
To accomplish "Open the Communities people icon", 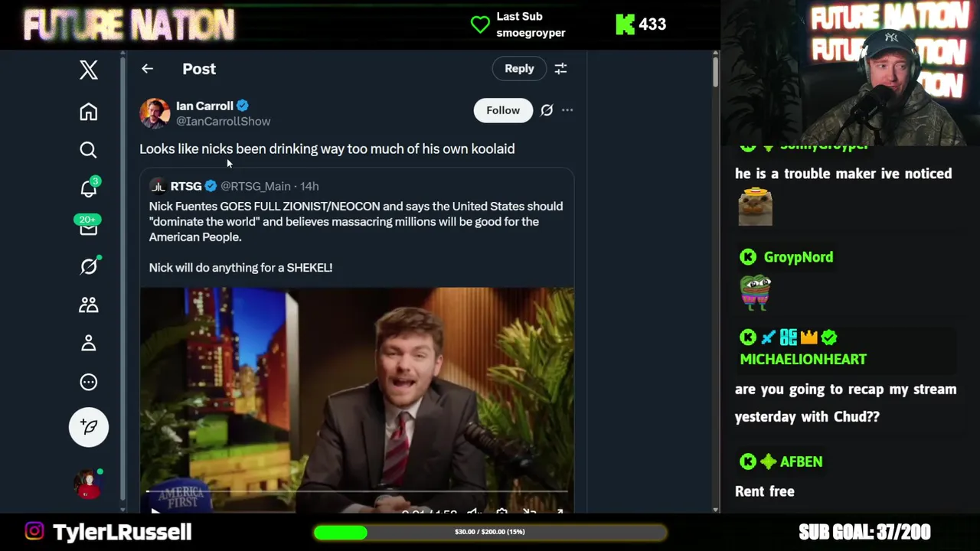I will point(89,305).
